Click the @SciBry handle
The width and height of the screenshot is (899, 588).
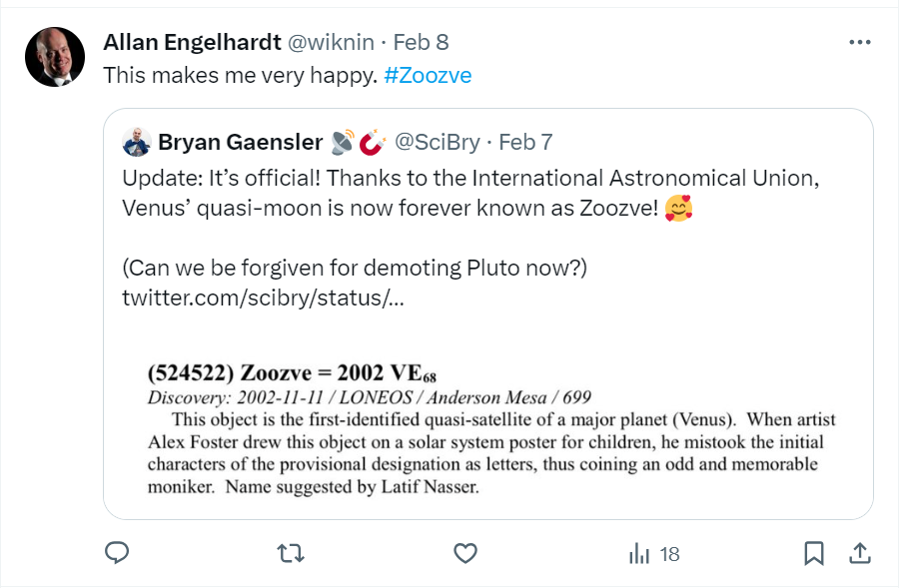[439, 142]
